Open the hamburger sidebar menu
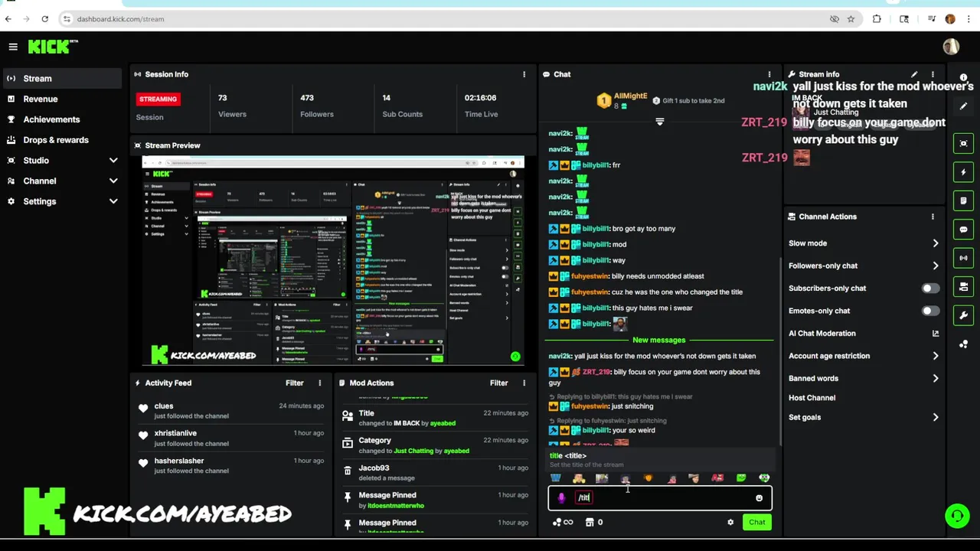Image resolution: width=980 pixels, height=551 pixels. tap(13, 47)
